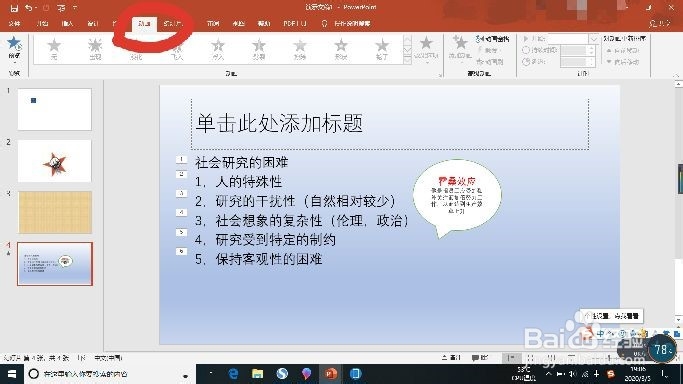
Task: Click the Animation Painter button
Action: tap(490, 62)
